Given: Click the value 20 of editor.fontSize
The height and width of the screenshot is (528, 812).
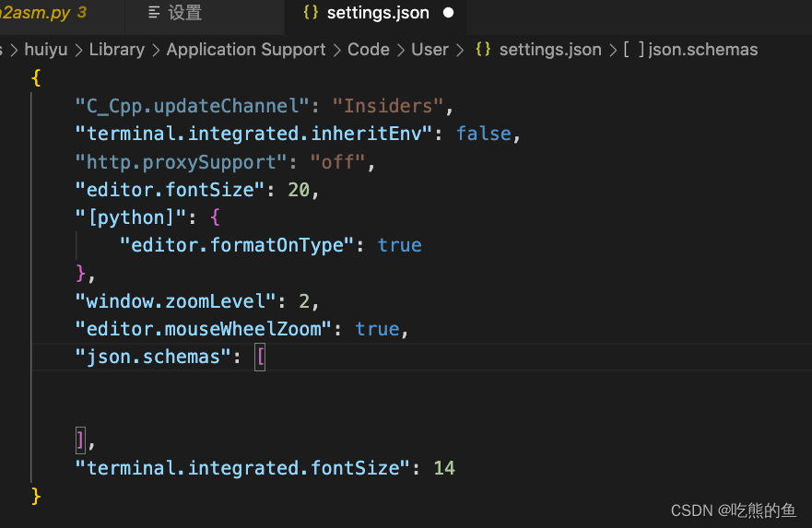Looking at the screenshot, I should [x=299, y=190].
